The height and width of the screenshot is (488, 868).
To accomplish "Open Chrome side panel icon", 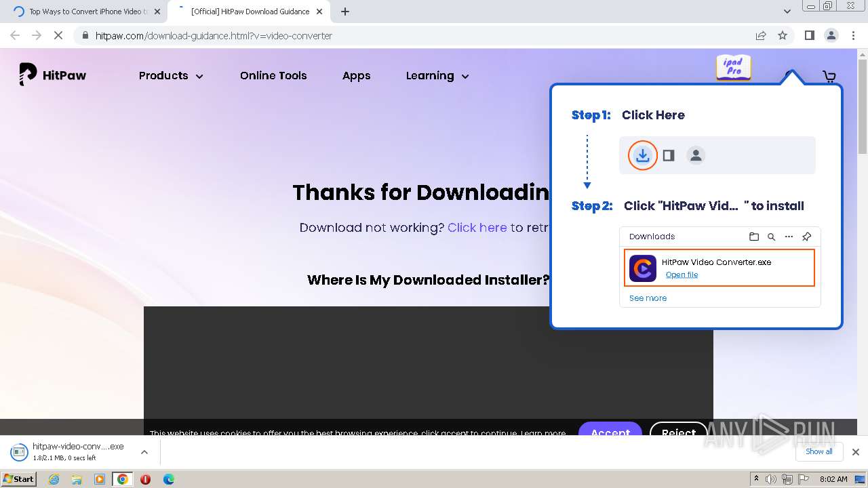I will 809,35.
